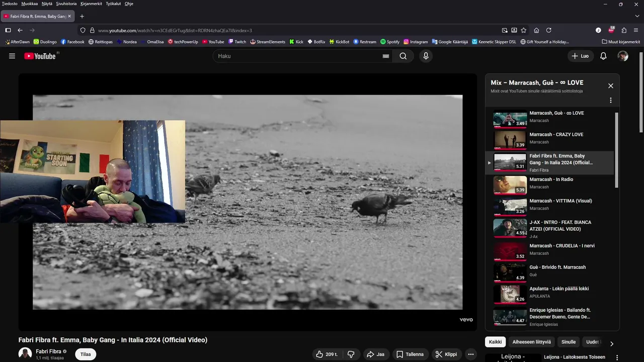The width and height of the screenshot is (644, 362).
Task: Save the video with Tallenna
Action: 411,354
